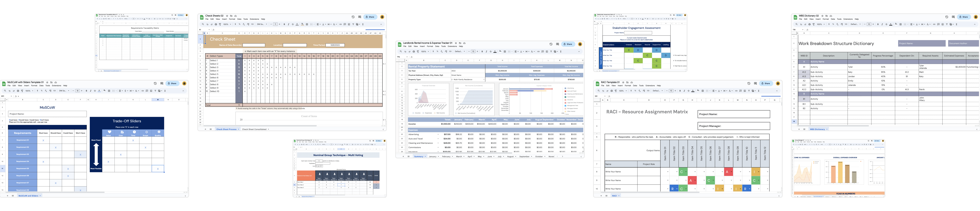Image resolution: width=980 pixels, height=211 pixels.
Task: Click font size box in Check Sheets 02
Action: (275, 24)
